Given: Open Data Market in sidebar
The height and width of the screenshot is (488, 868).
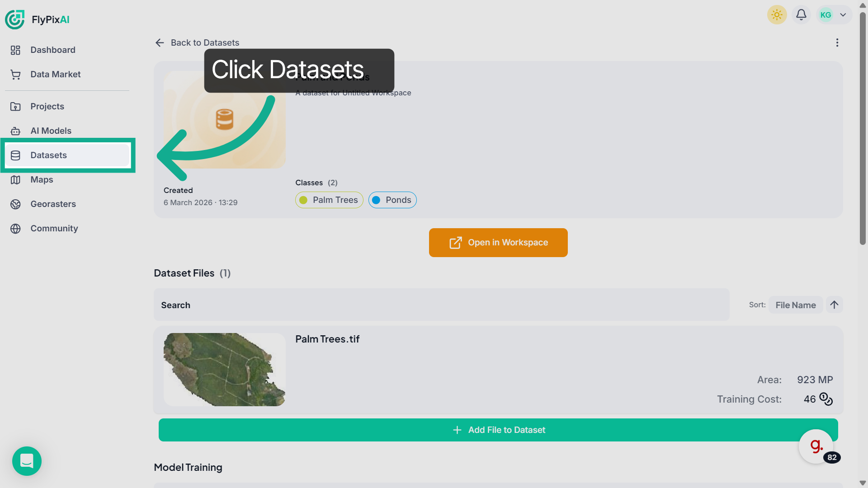Looking at the screenshot, I should 67,74.
